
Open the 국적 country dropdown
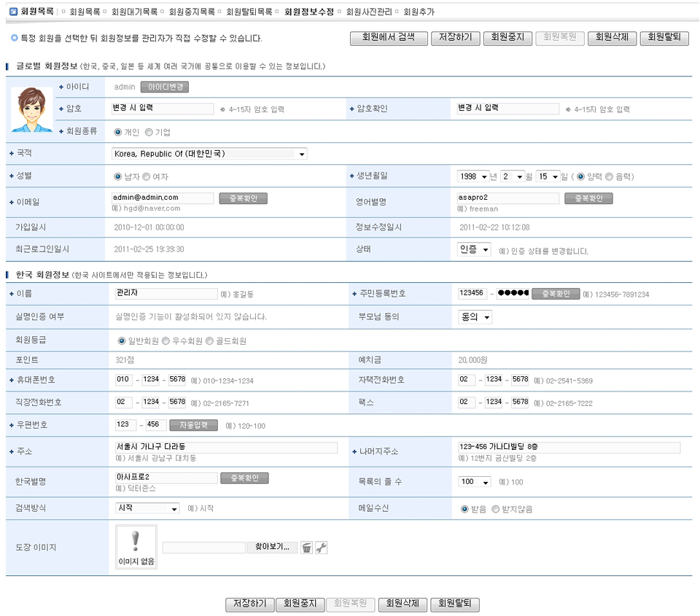coord(209,154)
